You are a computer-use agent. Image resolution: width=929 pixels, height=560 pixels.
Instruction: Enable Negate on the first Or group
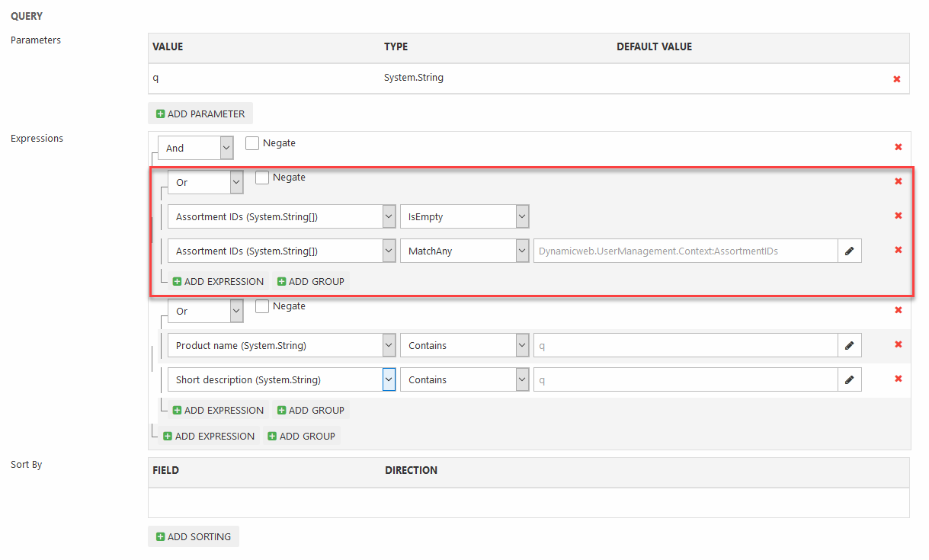pyautogui.click(x=262, y=178)
